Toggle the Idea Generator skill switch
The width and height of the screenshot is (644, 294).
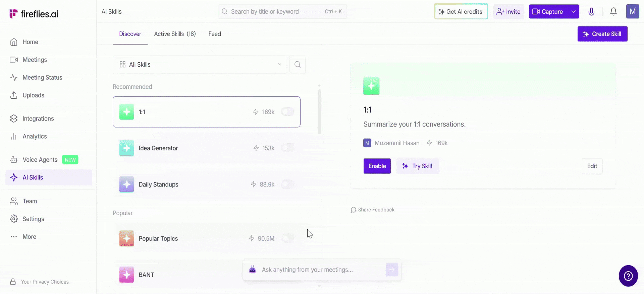pos(287,148)
